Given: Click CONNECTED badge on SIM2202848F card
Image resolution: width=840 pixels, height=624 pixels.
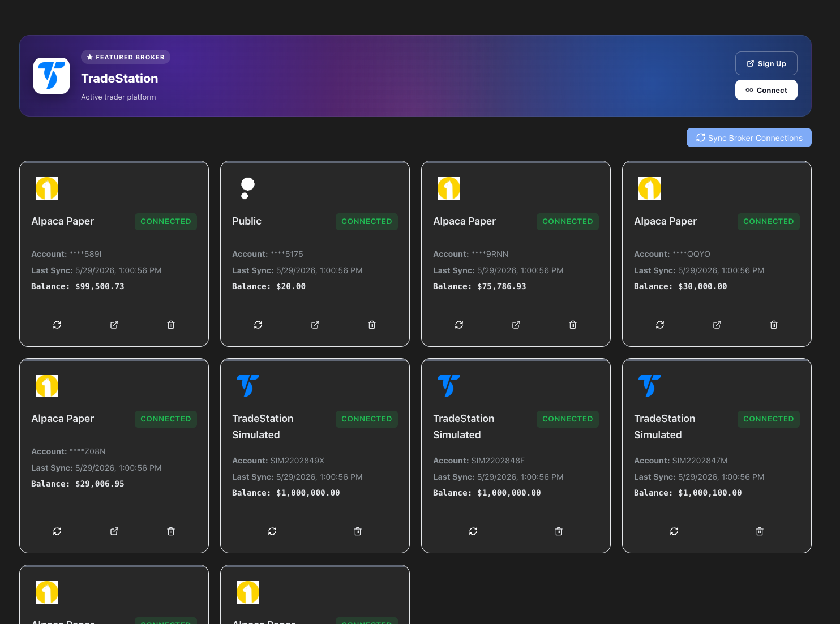Looking at the screenshot, I should [x=568, y=419].
